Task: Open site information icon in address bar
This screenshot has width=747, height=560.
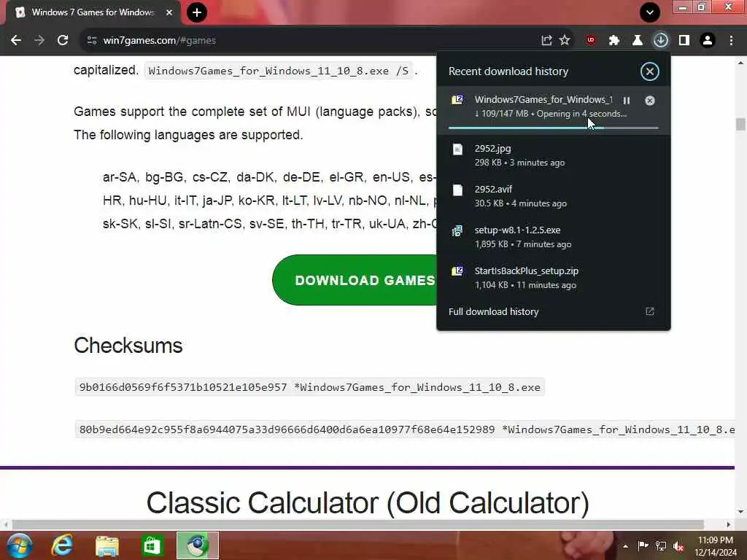Action: (x=92, y=41)
